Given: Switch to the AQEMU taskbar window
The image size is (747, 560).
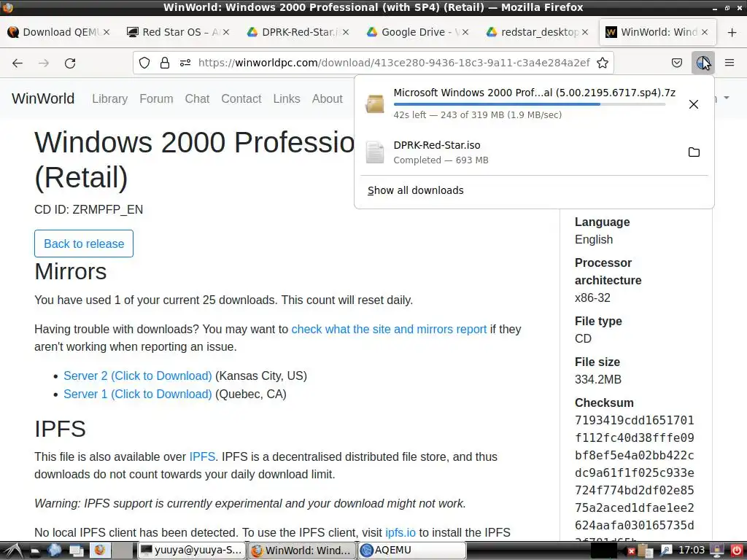Looking at the screenshot, I should (412, 551).
